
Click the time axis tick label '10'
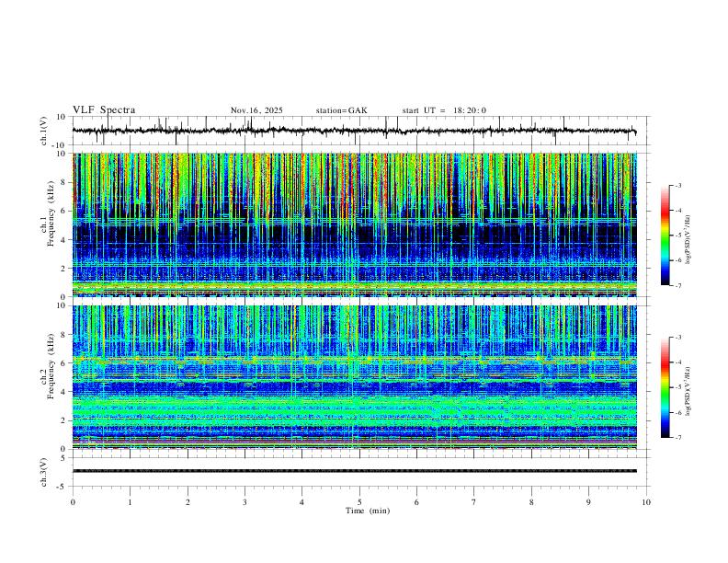pos(646,502)
